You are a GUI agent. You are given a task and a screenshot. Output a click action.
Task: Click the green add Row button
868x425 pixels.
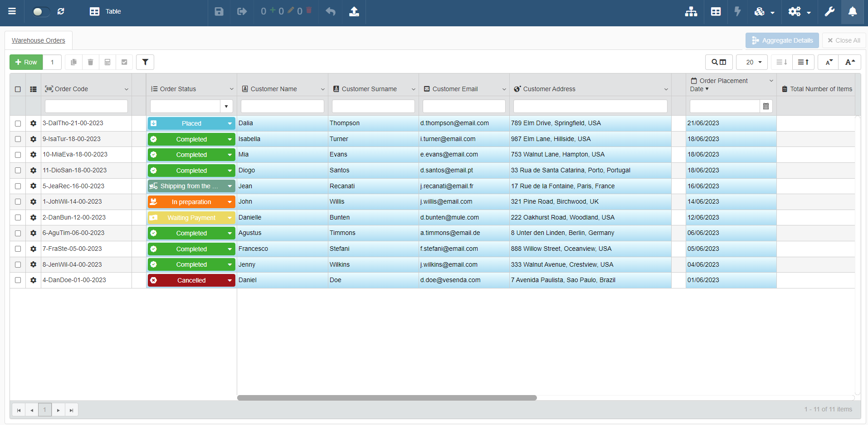(26, 62)
